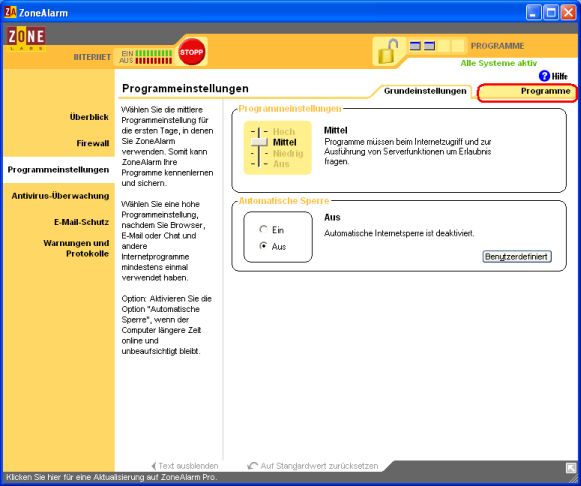Viewport: 581px width, 486px height.
Task: Click the Programmeinstellungen page heading
Action: pyautogui.click(x=185, y=89)
